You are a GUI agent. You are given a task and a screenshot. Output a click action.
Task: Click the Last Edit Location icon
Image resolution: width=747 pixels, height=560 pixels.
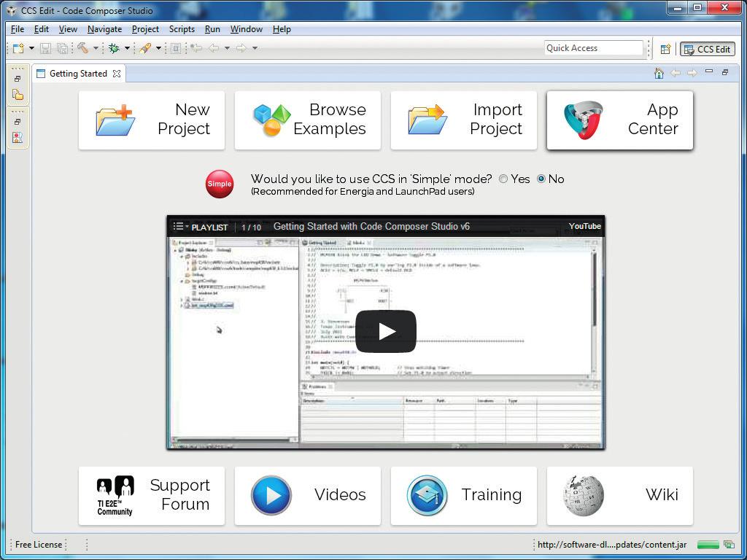(x=196, y=48)
